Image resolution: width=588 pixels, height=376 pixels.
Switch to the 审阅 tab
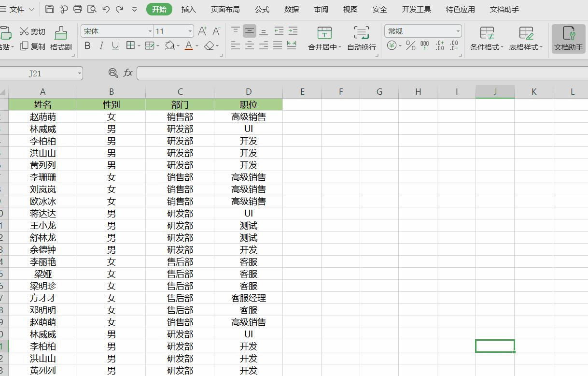click(x=321, y=9)
